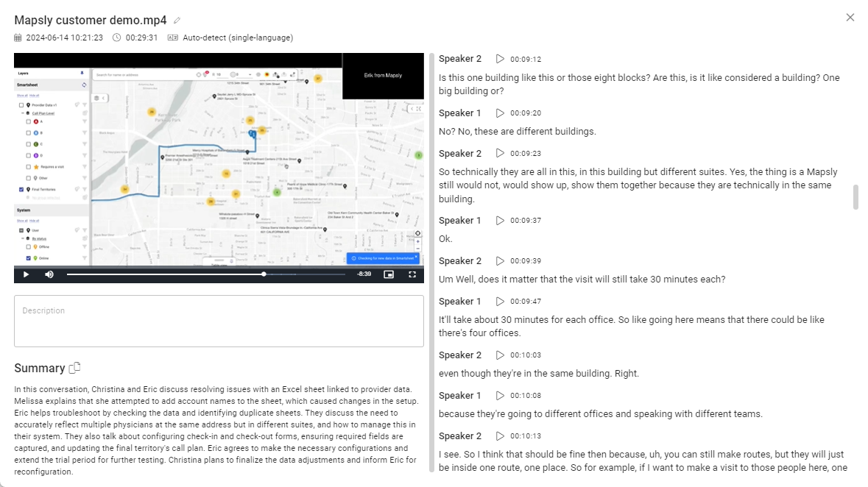The width and height of the screenshot is (868, 487).
Task: Play transcript segment at 00:09:47
Action: (x=500, y=302)
